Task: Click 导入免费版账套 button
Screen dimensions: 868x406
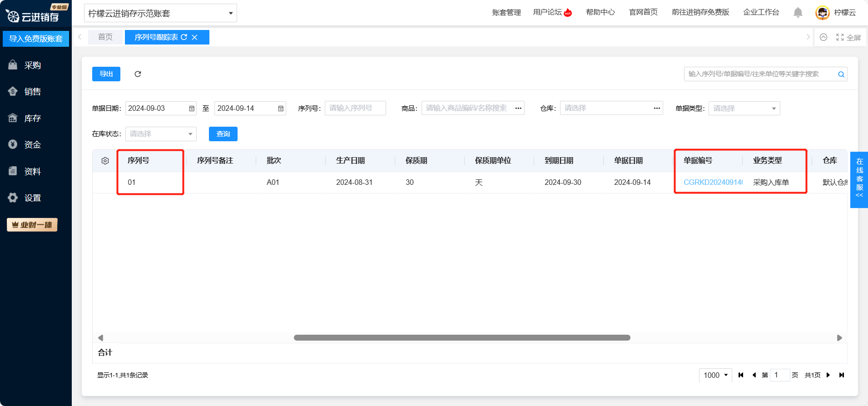Action: click(x=36, y=39)
